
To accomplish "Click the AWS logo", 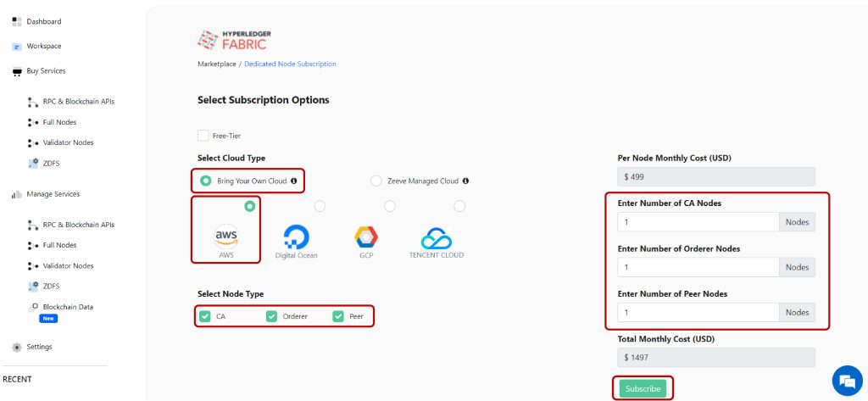I will point(225,237).
